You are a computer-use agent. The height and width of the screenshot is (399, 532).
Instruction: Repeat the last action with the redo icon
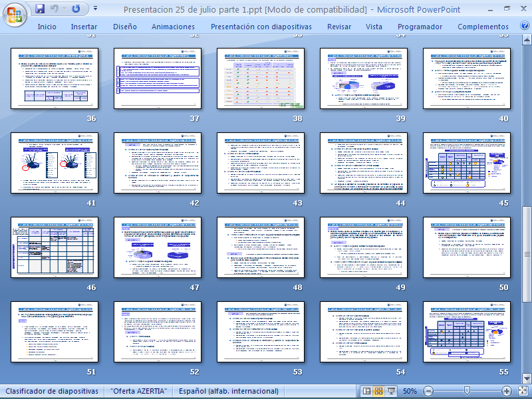click(x=76, y=9)
